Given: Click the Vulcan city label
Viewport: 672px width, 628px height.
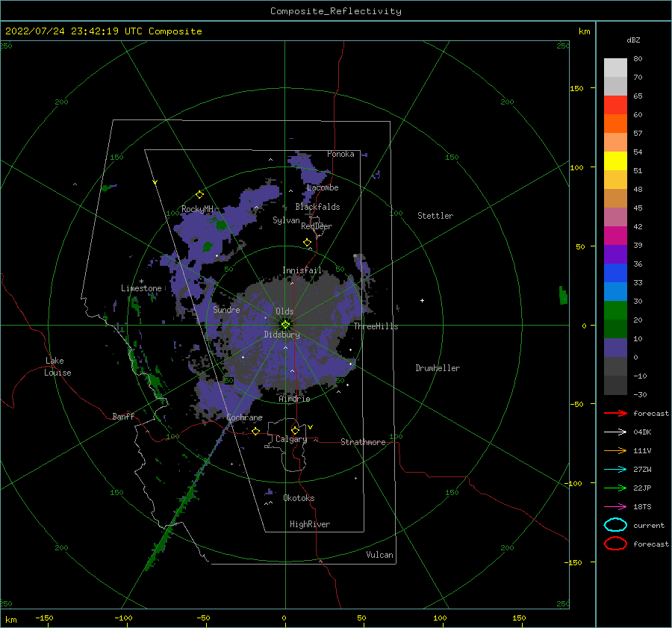Looking at the screenshot, I should pyautogui.click(x=380, y=555).
